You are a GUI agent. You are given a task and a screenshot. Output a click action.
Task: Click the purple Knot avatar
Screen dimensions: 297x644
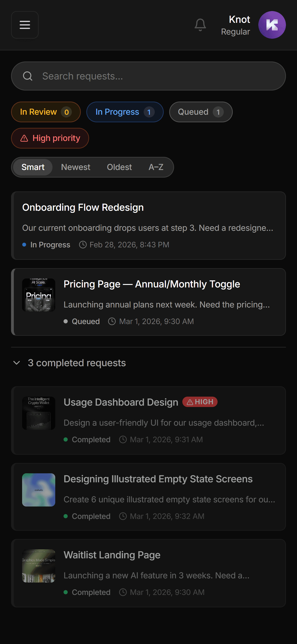(272, 25)
